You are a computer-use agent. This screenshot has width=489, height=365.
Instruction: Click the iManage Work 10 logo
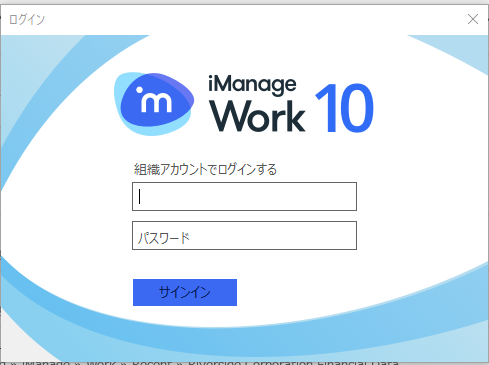click(x=244, y=104)
